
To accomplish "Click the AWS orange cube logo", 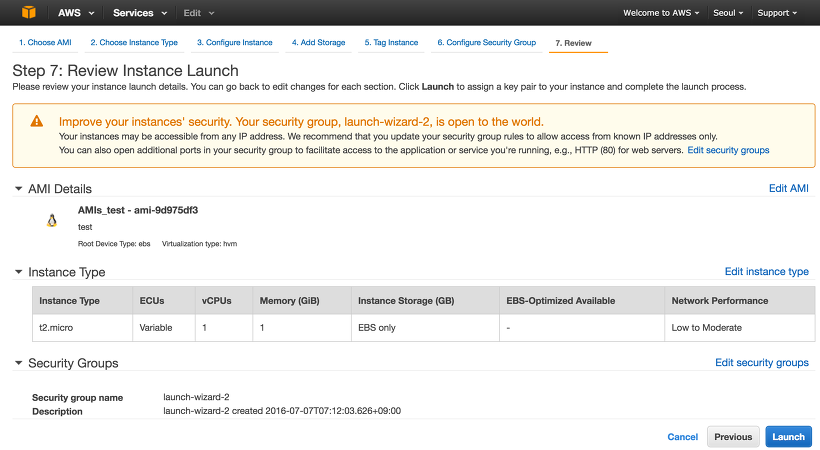I will [x=29, y=12].
